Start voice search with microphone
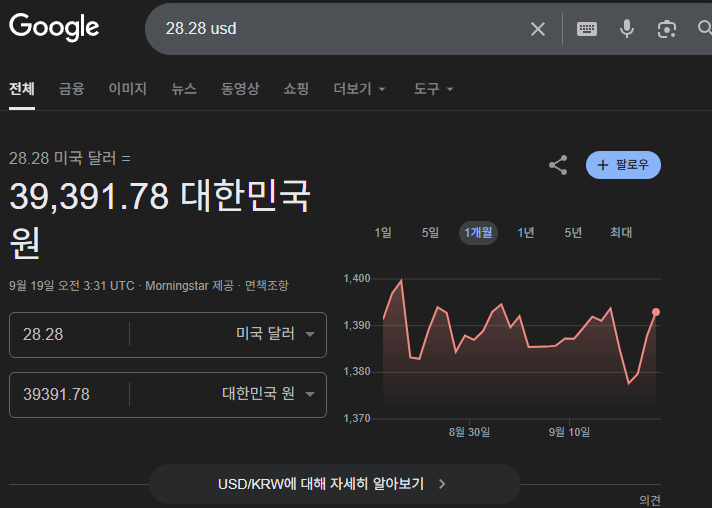 coord(627,29)
